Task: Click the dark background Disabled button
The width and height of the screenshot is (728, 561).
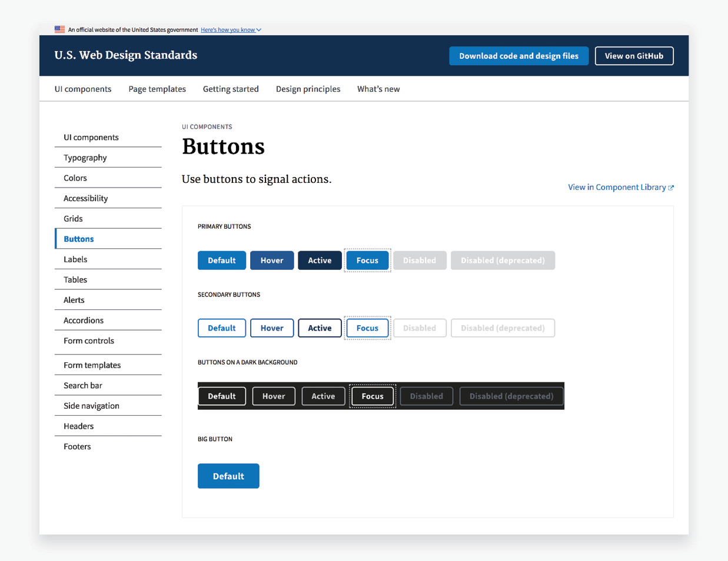Action: coord(427,396)
